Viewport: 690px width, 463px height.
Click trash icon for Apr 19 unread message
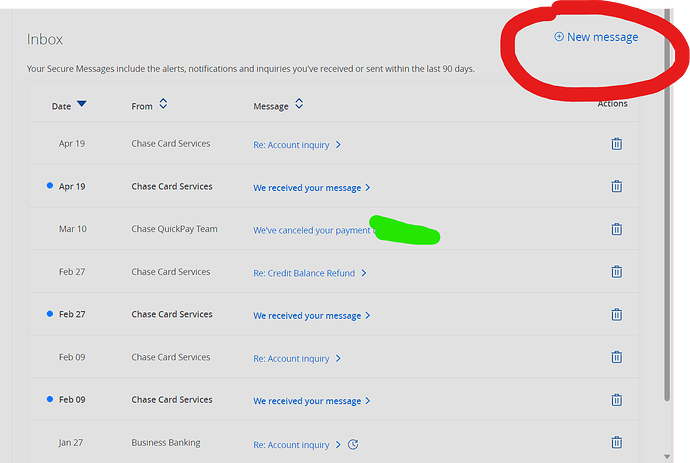616,187
